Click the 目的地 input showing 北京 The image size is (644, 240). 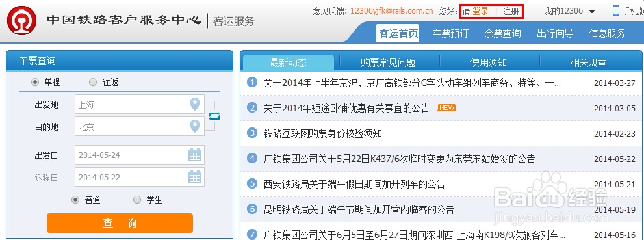click(140, 126)
